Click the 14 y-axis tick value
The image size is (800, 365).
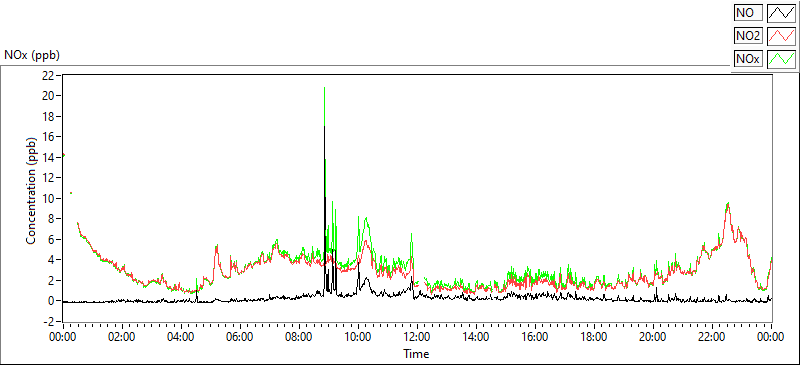tap(49, 157)
